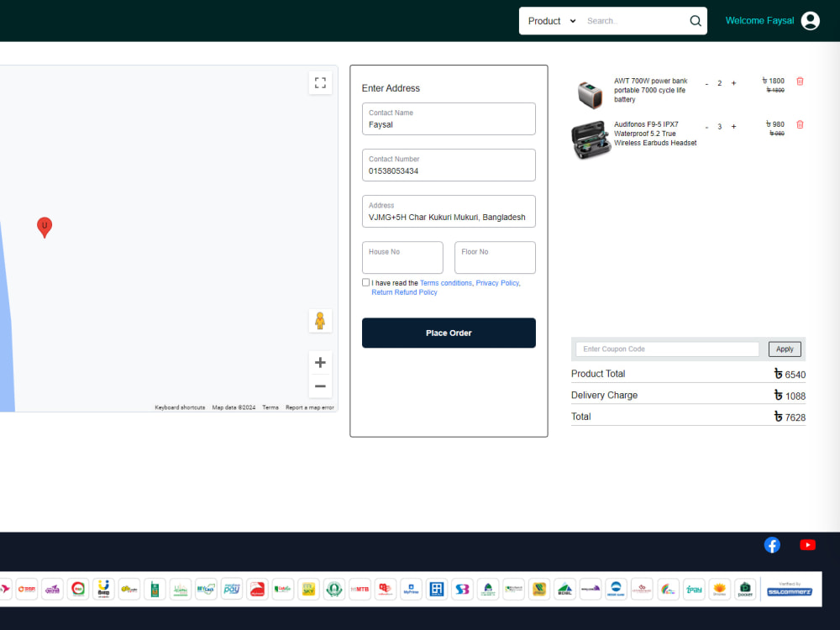Decrease AWT power bank quantity
Screen dimensions: 840x630
[707, 83]
